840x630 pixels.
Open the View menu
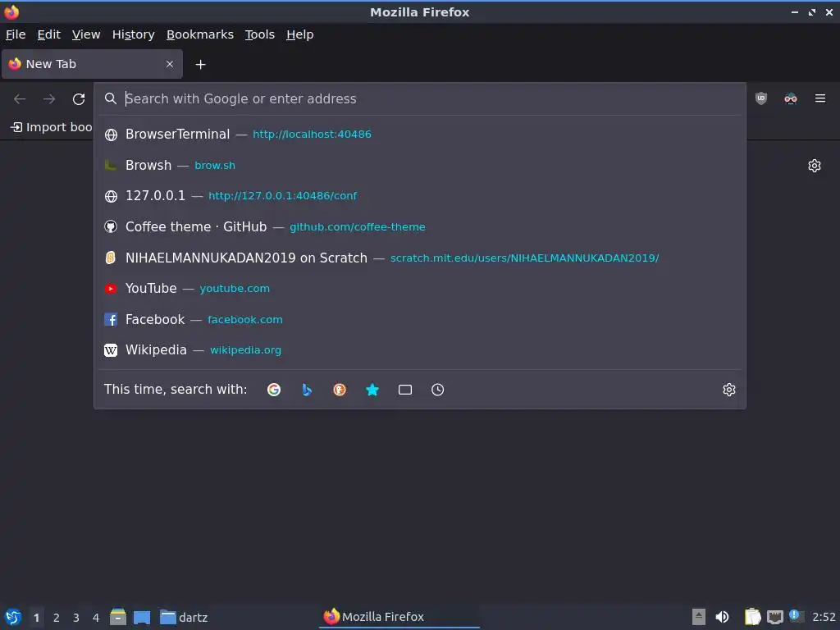[x=86, y=34]
